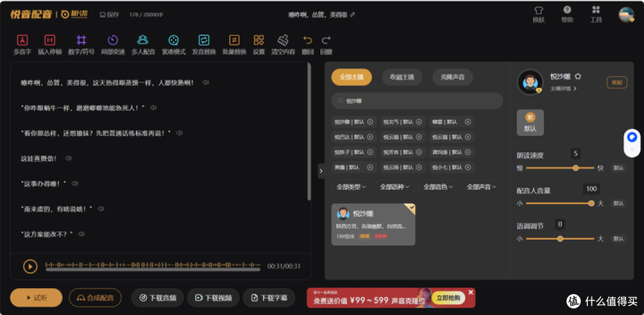Expand the 全部类型 filter dropdown
This screenshot has width=644, height=315.
pyautogui.click(x=352, y=187)
